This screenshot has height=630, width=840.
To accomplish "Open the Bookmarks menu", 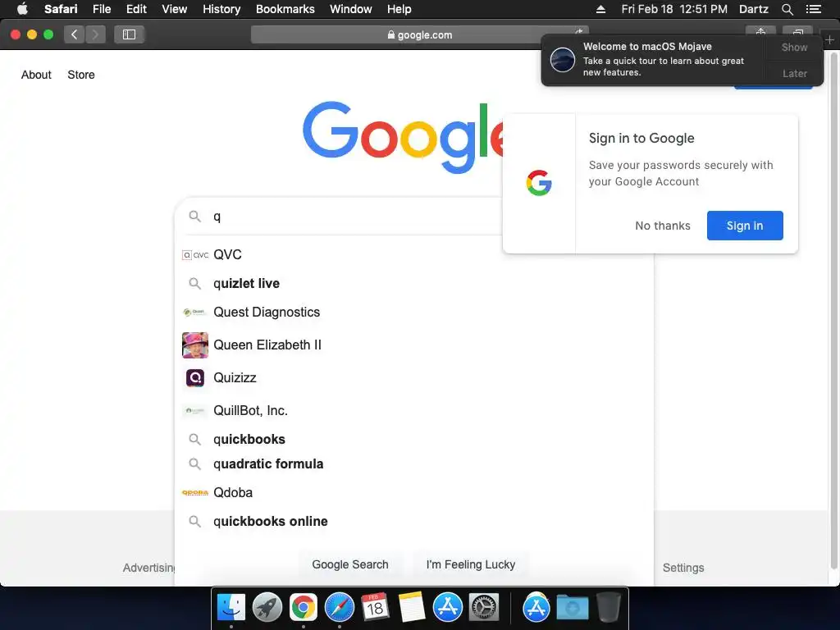I will click(x=285, y=9).
